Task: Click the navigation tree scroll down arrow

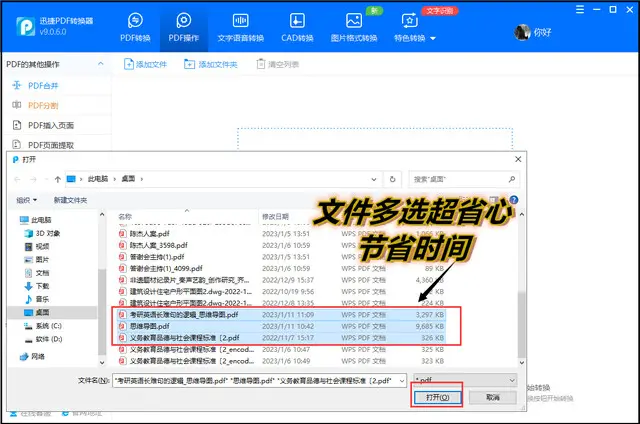Action: [102, 362]
